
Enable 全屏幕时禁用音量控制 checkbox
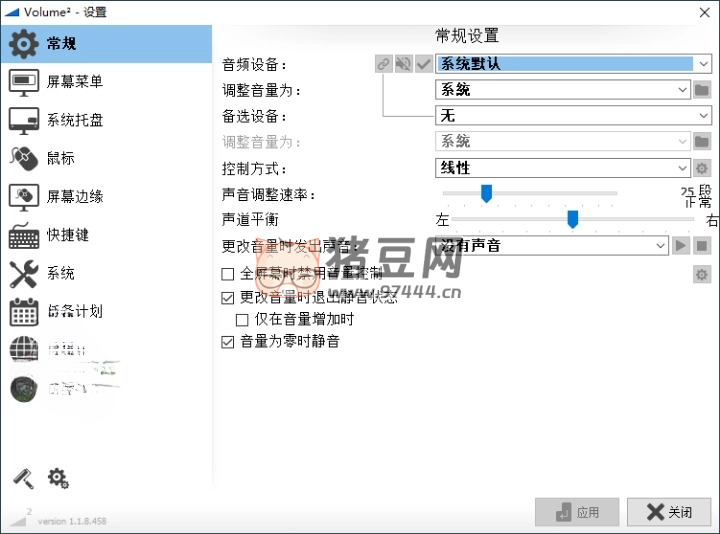[228, 274]
